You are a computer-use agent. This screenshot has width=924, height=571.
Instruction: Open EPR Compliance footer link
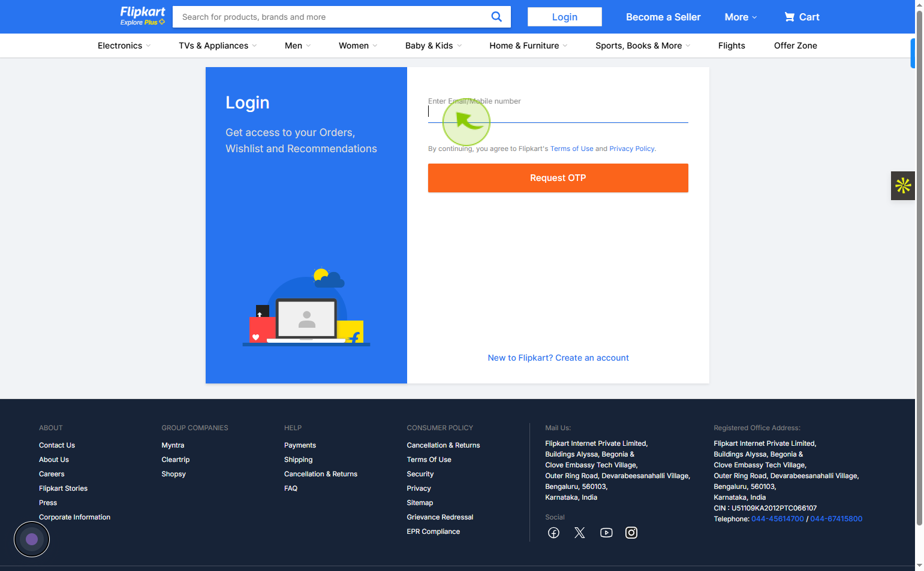433,531
